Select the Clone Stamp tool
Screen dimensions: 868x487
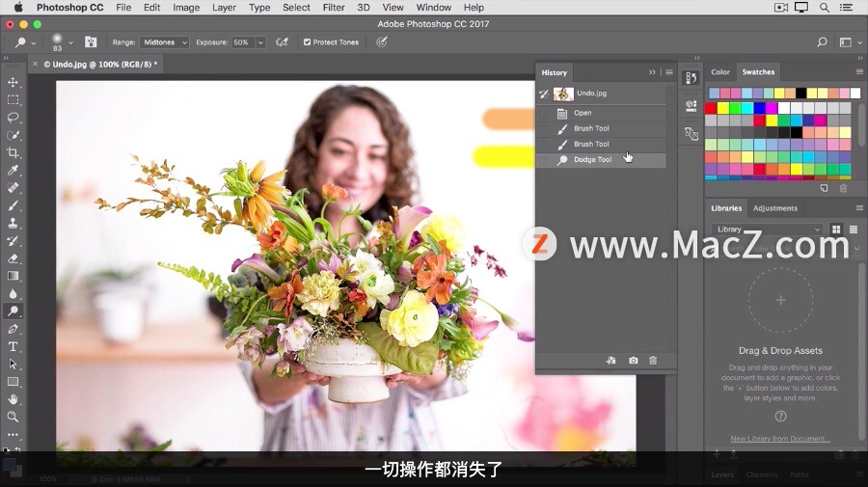click(13, 223)
